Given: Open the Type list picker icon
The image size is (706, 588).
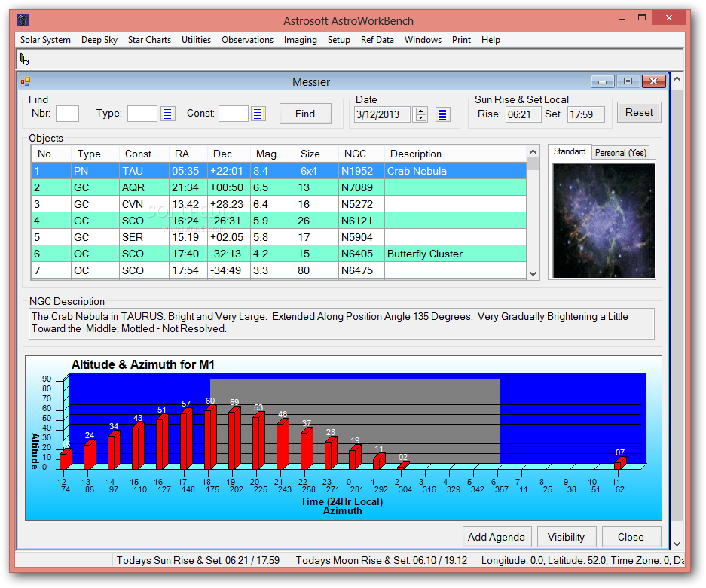Looking at the screenshot, I should pos(168,114).
